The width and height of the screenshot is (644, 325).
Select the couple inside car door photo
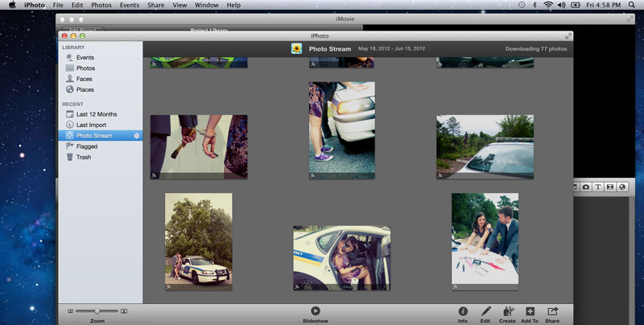click(x=342, y=258)
